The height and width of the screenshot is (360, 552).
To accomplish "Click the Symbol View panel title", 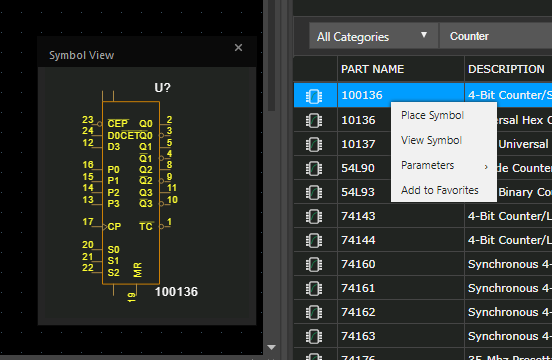I will (x=82, y=55).
